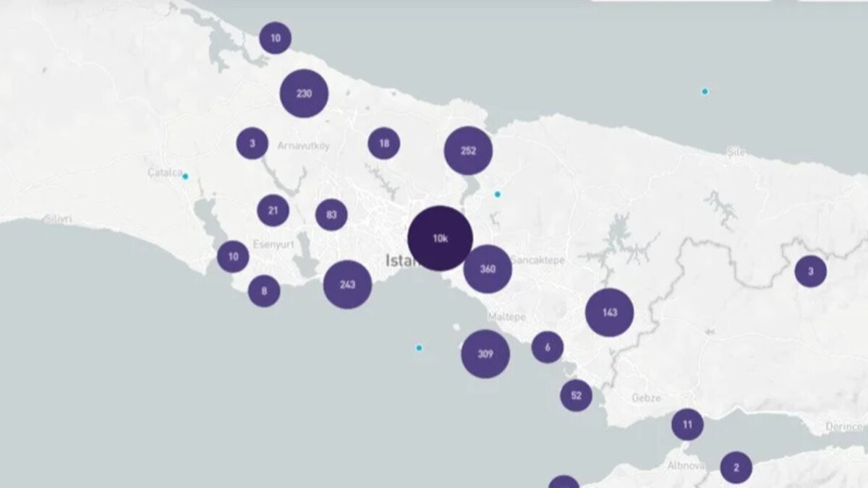This screenshot has width=868, height=488.
Task: Click the 21 cluster marker near Esenyurt
Action: tap(272, 210)
